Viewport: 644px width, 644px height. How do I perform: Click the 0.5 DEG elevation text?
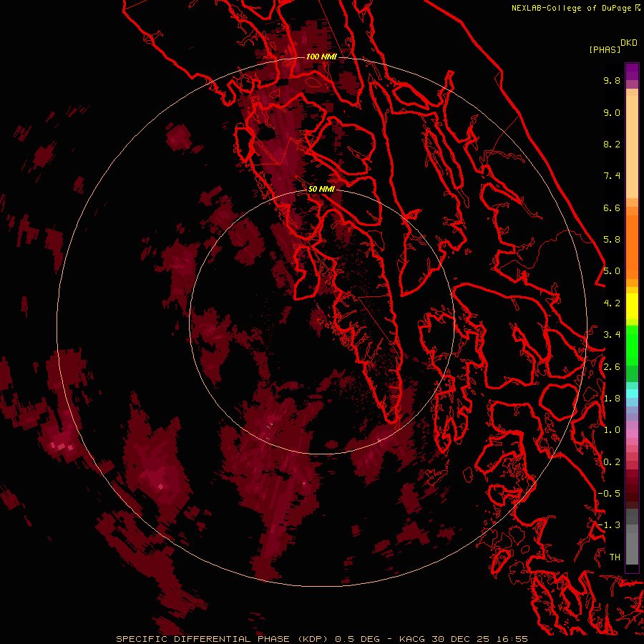(x=359, y=639)
